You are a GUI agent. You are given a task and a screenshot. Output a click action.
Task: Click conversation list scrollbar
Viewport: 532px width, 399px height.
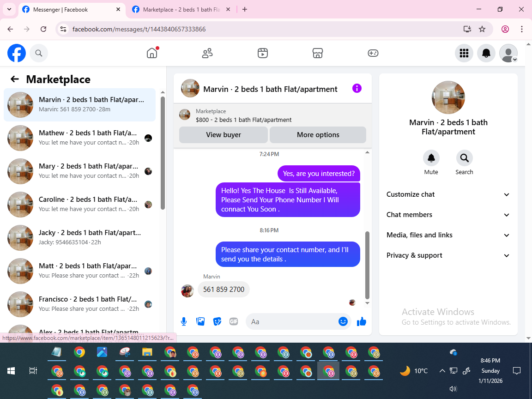[163, 153]
